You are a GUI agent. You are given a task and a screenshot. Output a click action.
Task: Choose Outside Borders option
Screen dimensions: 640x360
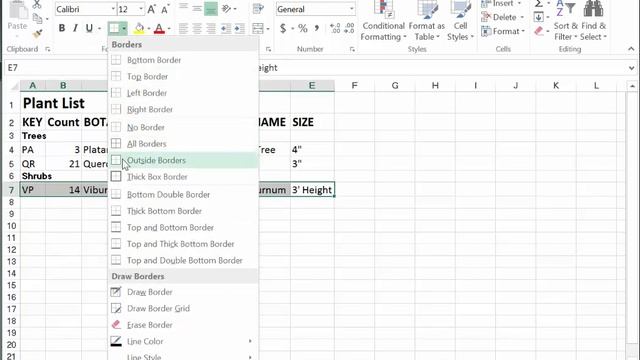tap(183, 160)
